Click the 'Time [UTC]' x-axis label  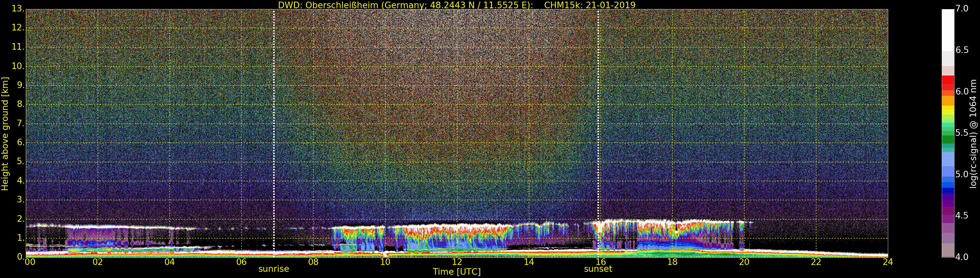(457, 272)
